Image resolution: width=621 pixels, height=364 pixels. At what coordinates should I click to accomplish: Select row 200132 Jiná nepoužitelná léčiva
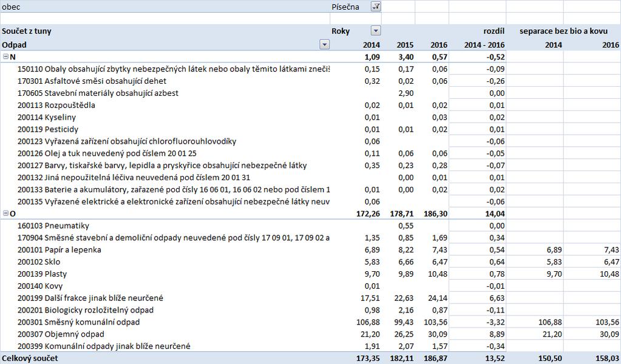[134, 177]
